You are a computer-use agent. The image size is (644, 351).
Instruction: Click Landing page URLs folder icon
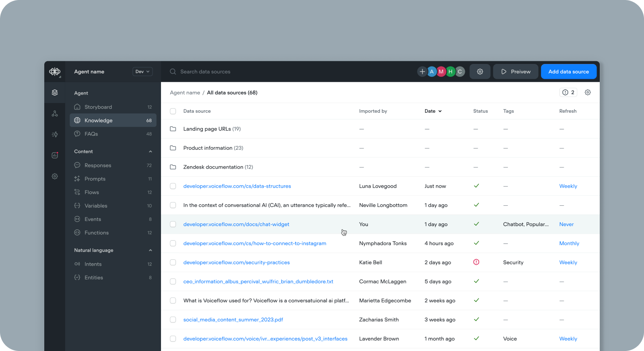coord(173,129)
